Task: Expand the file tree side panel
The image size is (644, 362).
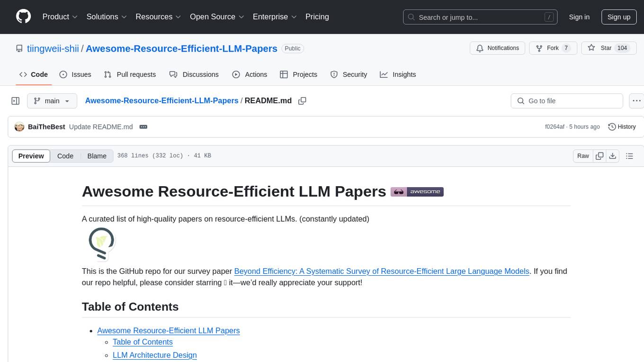Action: click(x=15, y=101)
